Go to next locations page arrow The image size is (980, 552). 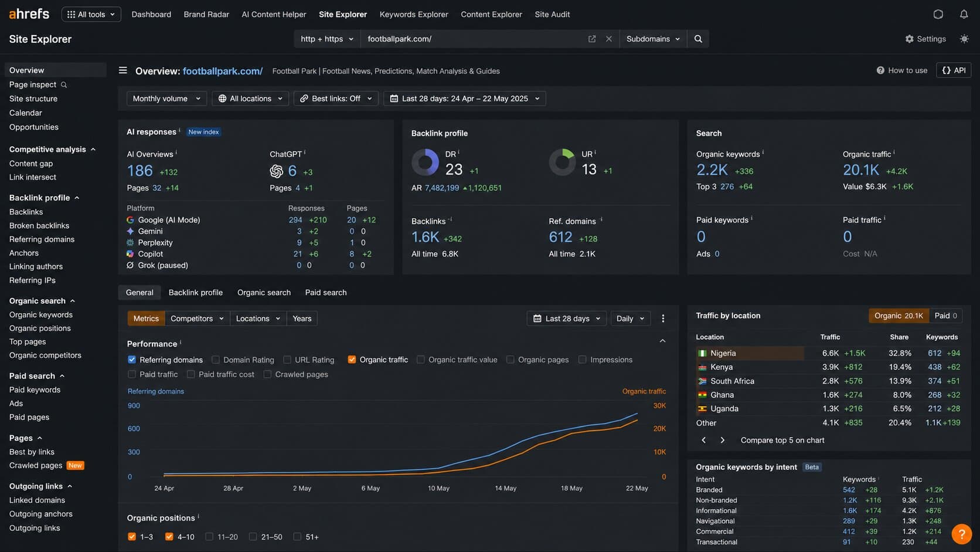[x=722, y=440]
